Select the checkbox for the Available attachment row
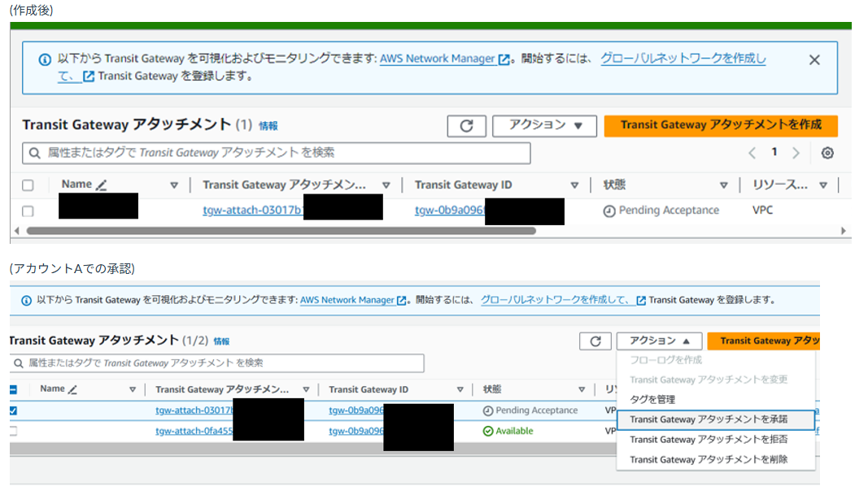The height and width of the screenshot is (495, 868). [12, 431]
